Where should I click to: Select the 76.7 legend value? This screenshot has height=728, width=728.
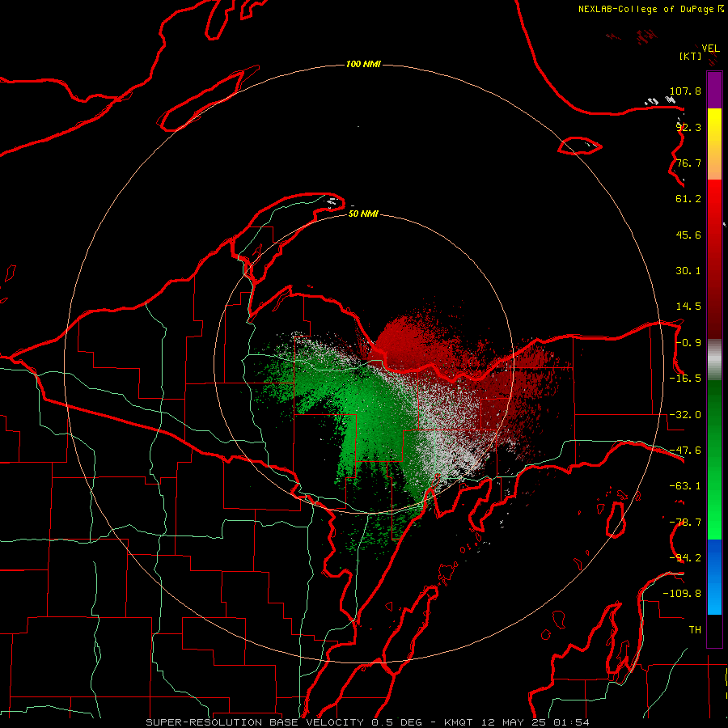688,163
